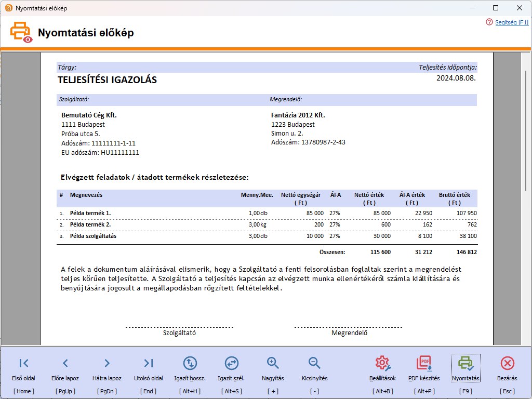
Task: Open the Segítség [F1] help link
Action: pos(512,22)
